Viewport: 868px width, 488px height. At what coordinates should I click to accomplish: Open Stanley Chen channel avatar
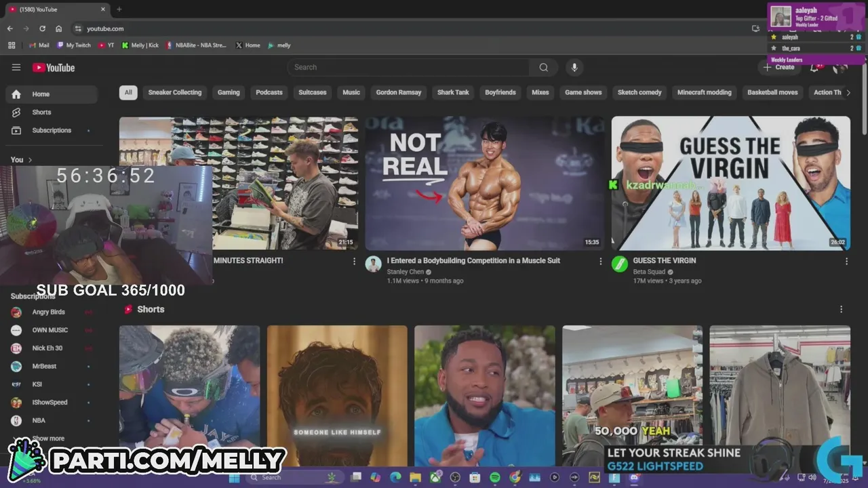point(373,264)
